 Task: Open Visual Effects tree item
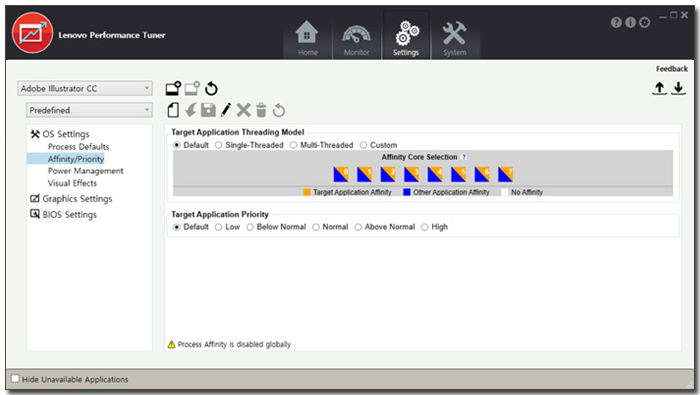pos(72,183)
